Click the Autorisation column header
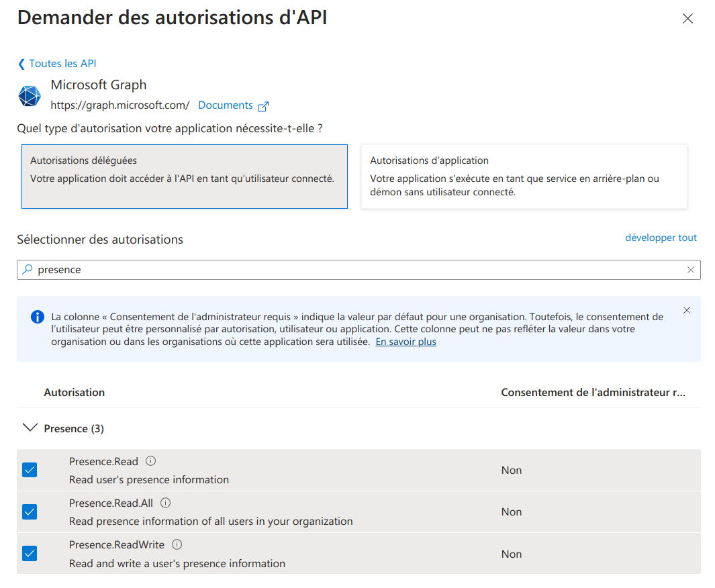715x588 pixels. click(75, 393)
